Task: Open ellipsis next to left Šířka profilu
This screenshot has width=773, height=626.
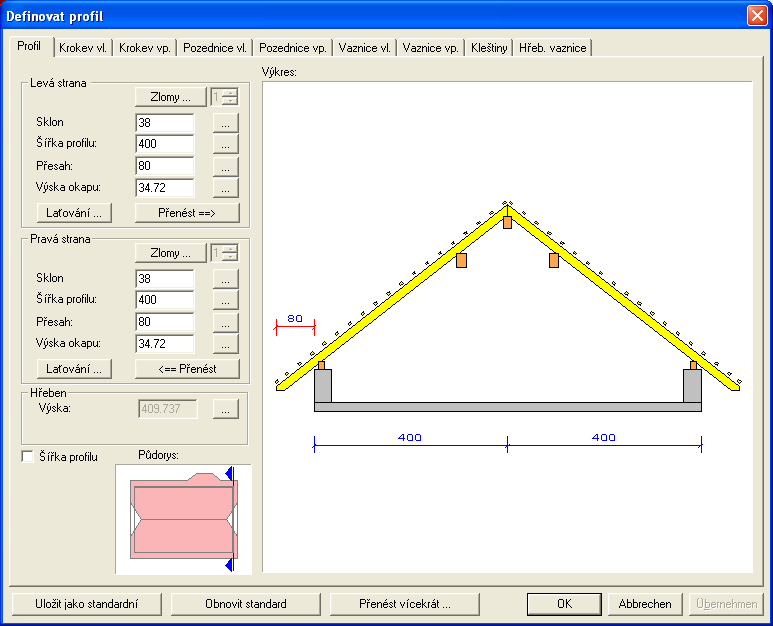Action: click(x=226, y=144)
